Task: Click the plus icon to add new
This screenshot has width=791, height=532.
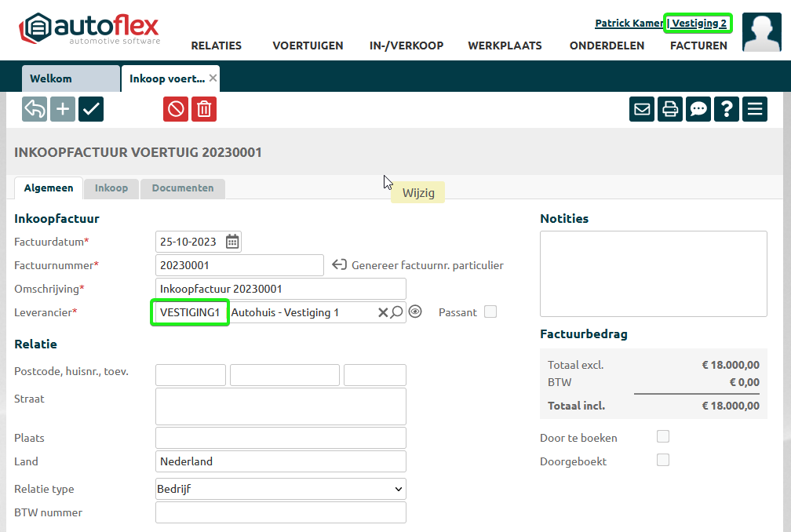Action: click(x=63, y=109)
